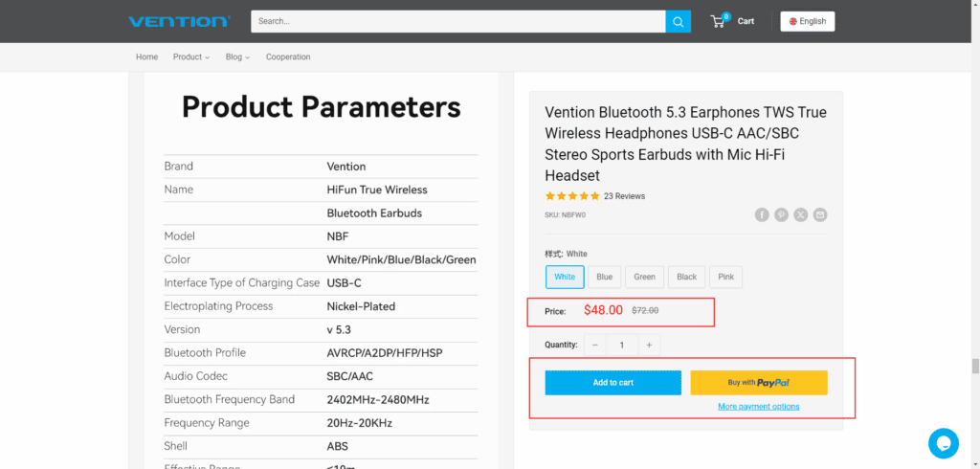Click the ABS shell value
The image size is (980, 469).
tap(338, 446)
